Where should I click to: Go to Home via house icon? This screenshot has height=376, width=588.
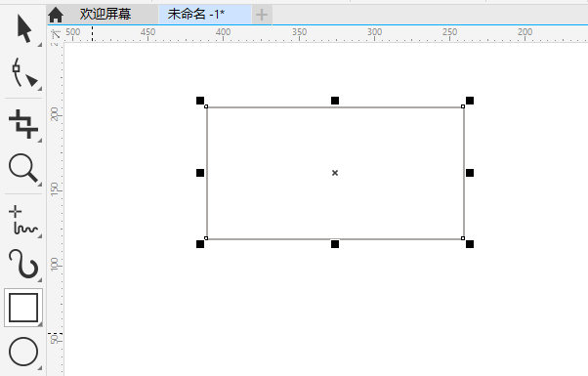pos(56,15)
